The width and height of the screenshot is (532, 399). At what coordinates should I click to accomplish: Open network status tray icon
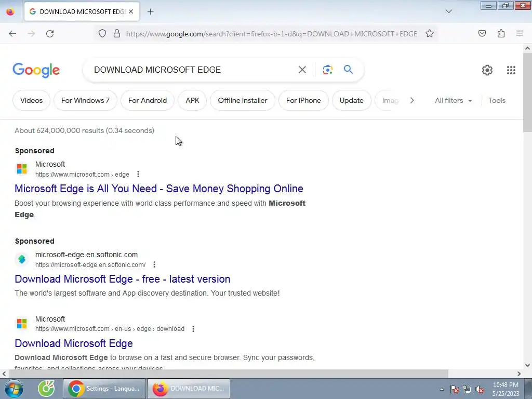tap(467, 389)
